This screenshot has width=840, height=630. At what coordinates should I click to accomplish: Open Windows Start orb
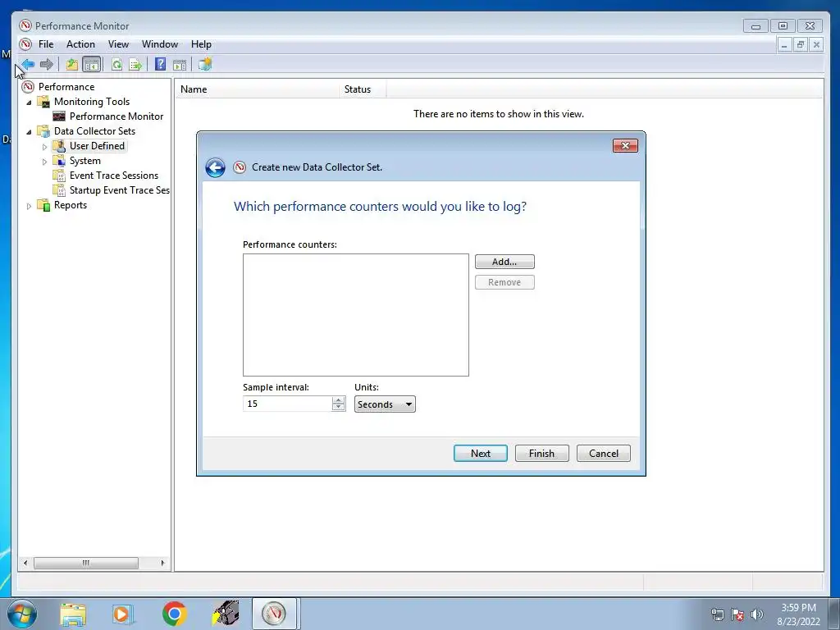(22, 614)
